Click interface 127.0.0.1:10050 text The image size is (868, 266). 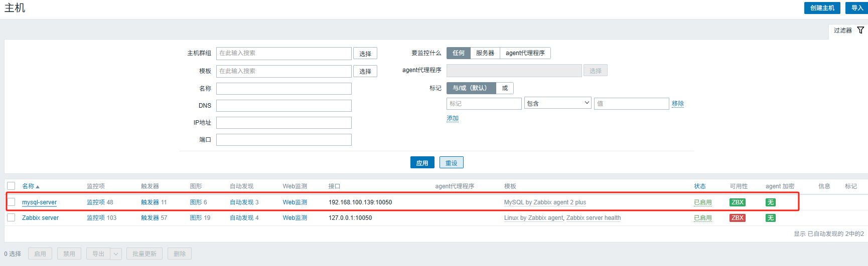(x=350, y=218)
